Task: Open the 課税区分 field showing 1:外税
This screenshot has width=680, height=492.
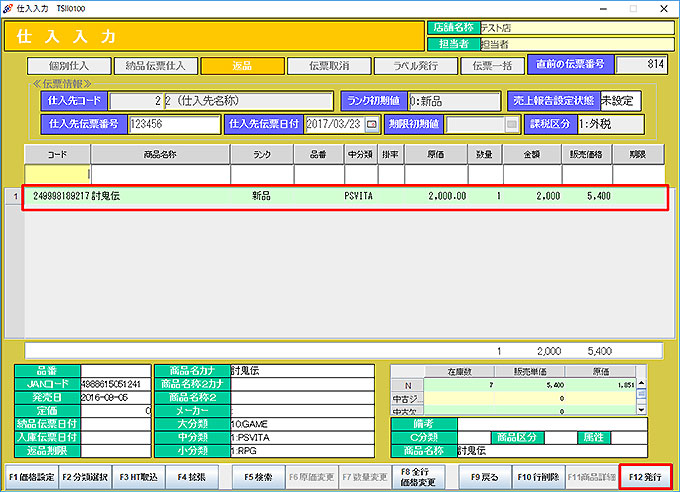Action: 608,125
